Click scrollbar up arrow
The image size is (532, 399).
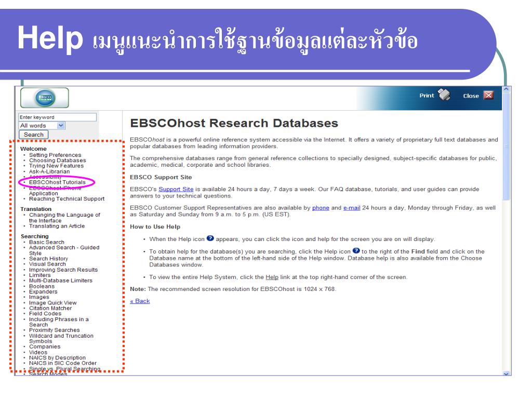506,89
